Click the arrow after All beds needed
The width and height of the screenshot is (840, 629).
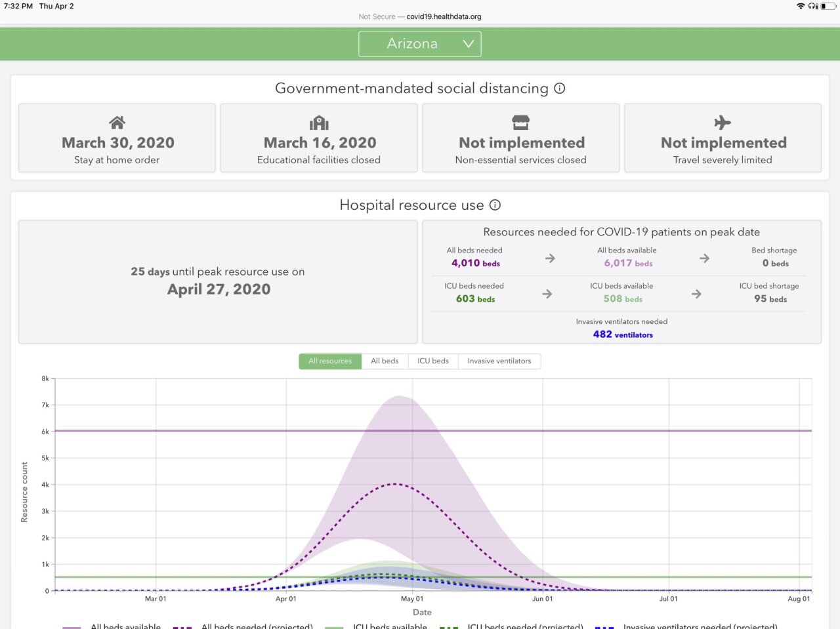(550, 258)
